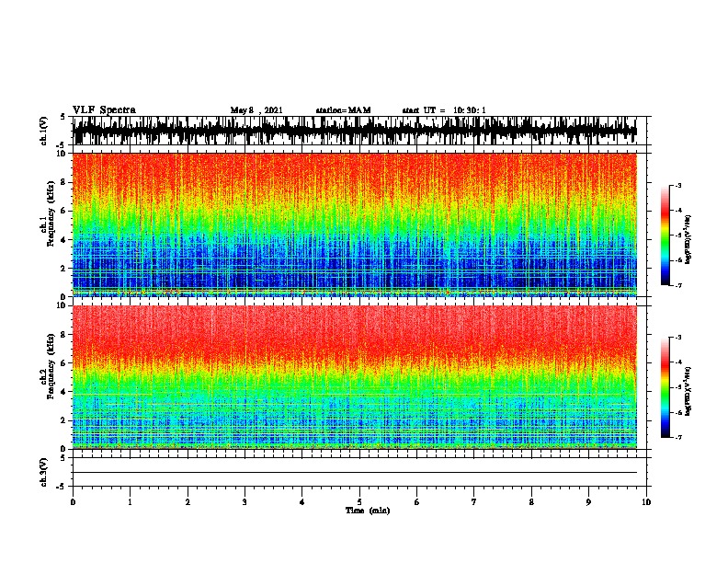Click the 'station=MAM' label
The image size is (728, 563).
pos(343,110)
